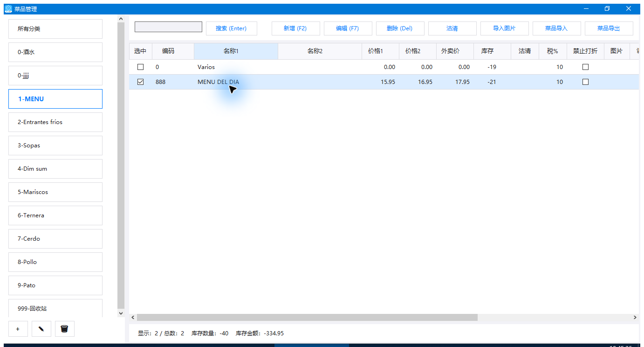The image size is (644, 347).
Task: Click the 沽清 button in toolbar
Action: coord(452,28)
